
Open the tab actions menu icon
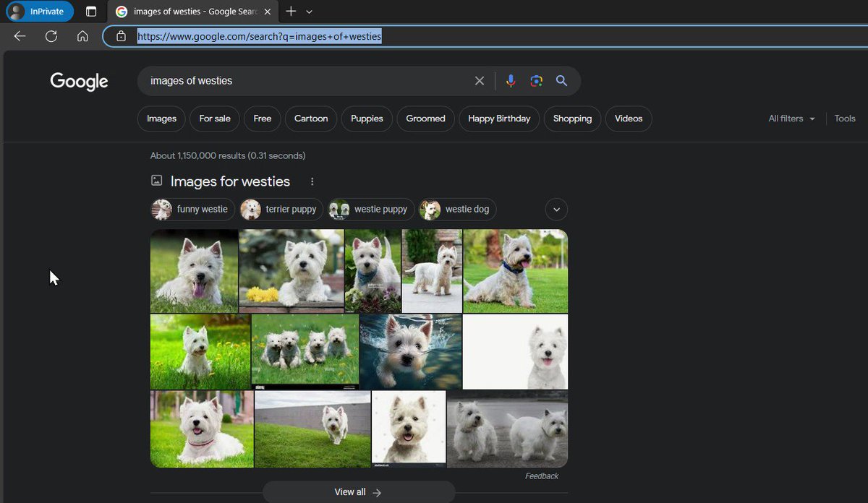coord(91,12)
